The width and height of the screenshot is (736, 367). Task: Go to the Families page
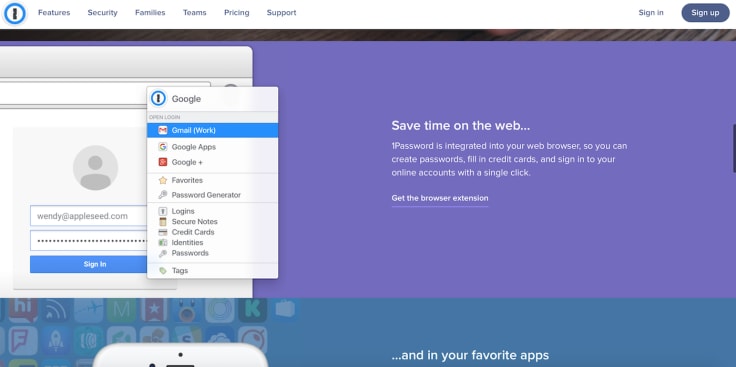[x=150, y=13]
